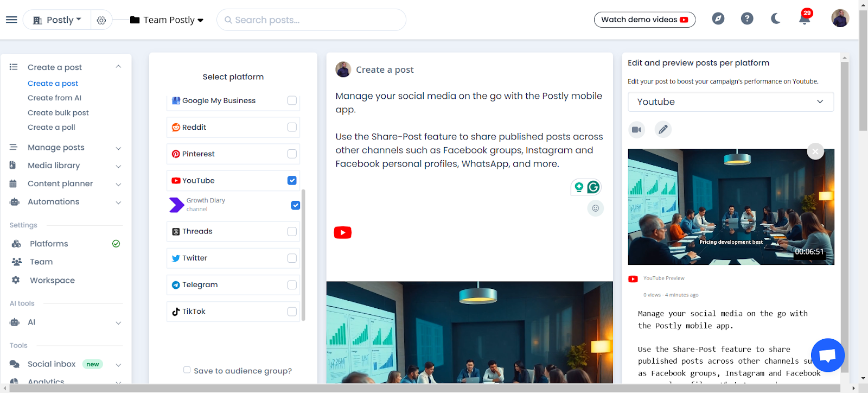This screenshot has height=393, width=868.
Task: Open the chat support bubble
Action: coord(827,356)
